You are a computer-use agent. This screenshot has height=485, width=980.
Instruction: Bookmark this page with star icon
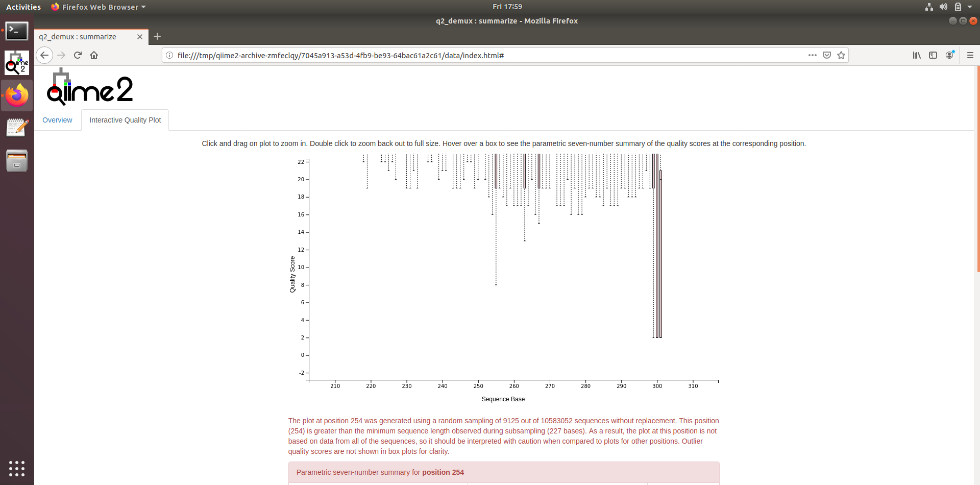(x=841, y=55)
